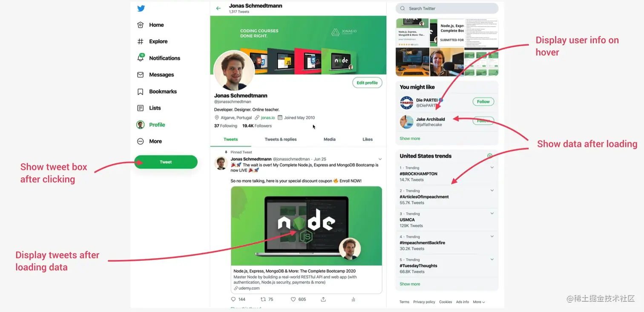644x312 pixels.
Task: Open #ArticlesOfImpeachment trend
Action: point(424,197)
